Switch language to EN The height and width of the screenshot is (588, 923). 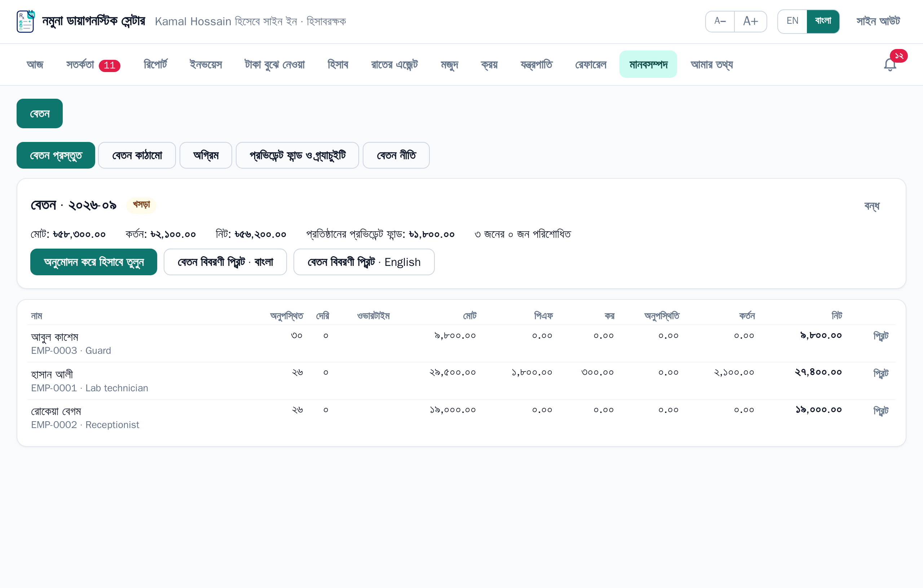[x=792, y=22]
